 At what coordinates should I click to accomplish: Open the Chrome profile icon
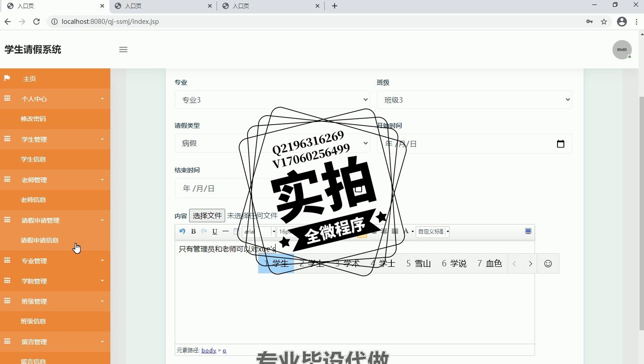pyautogui.click(x=622, y=22)
